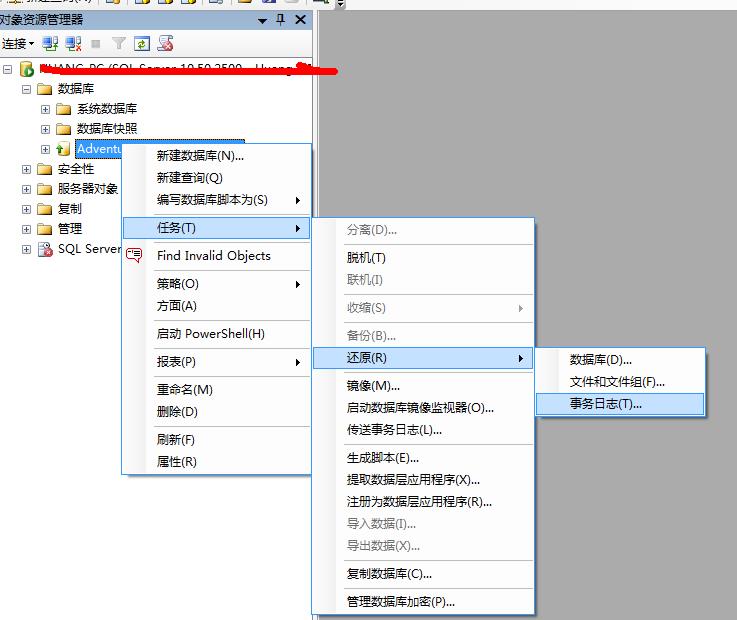Click the Disconnect server icon
This screenshot has width=737, height=620.
73,44
